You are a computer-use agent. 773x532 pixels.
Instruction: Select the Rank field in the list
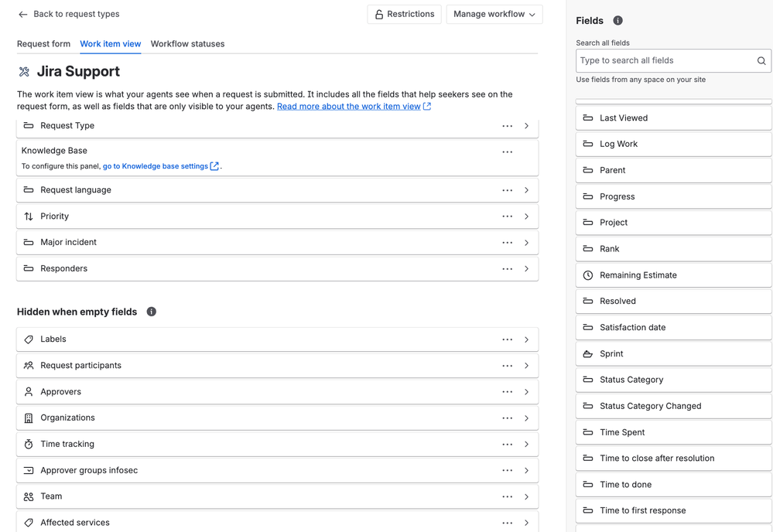point(673,249)
